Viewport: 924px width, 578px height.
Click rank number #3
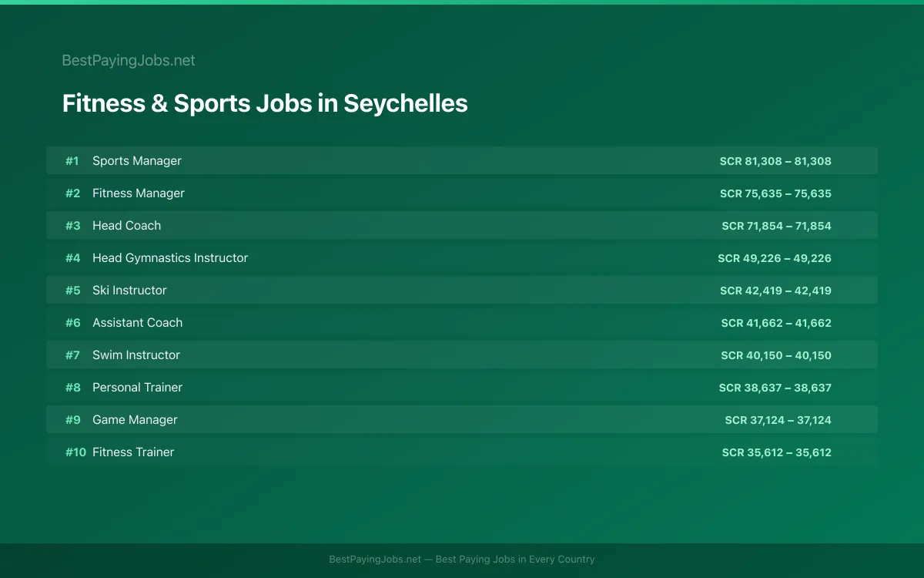(x=72, y=226)
